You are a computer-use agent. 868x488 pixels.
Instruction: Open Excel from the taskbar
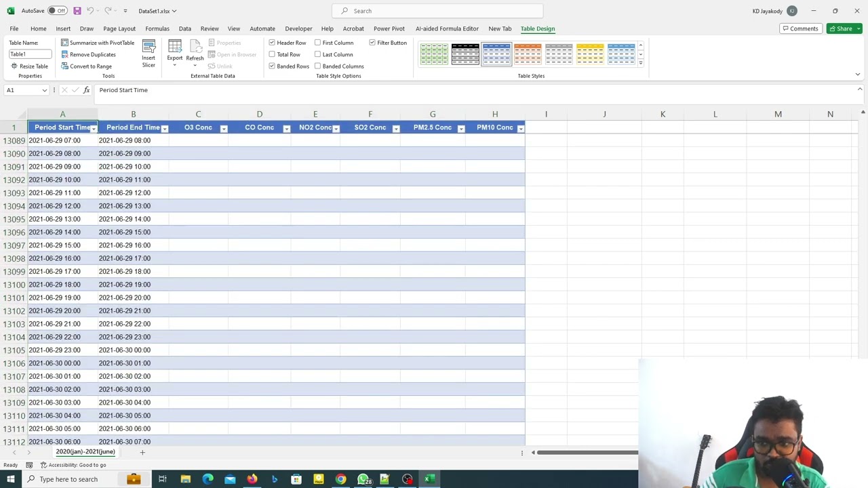[429, 479]
